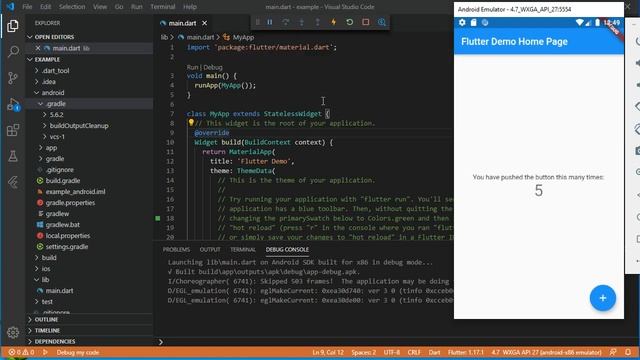This screenshot has height=360, width=640.
Task: Open emulator settings gear in status bar
Action: point(462,22)
